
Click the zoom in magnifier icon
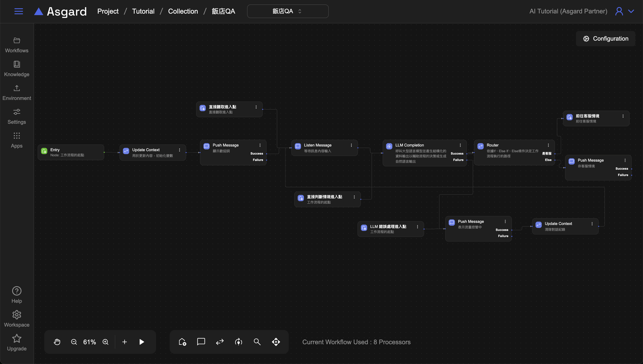[x=105, y=342]
